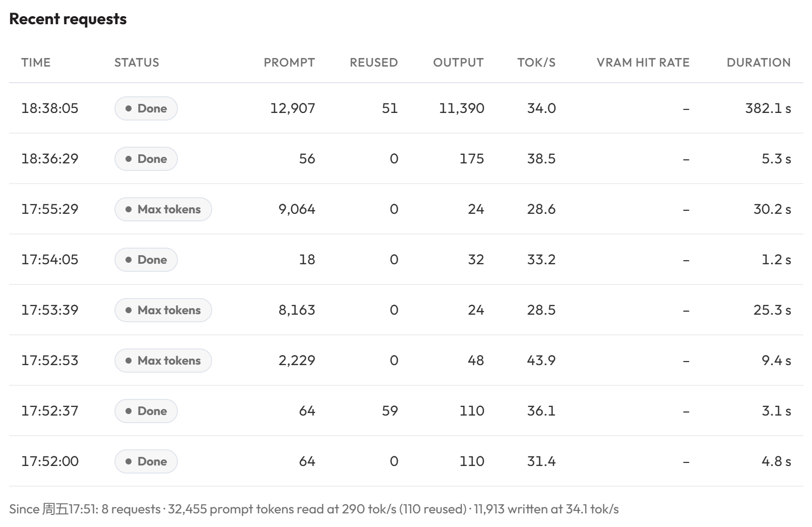The width and height of the screenshot is (812, 527).
Task: Click the 31.4 tok/s value
Action: (x=541, y=461)
